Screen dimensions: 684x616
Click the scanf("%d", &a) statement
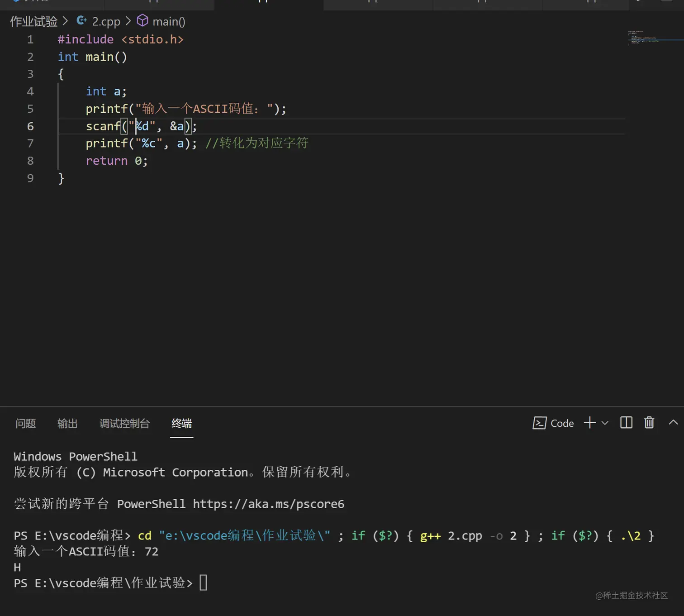click(x=141, y=126)
